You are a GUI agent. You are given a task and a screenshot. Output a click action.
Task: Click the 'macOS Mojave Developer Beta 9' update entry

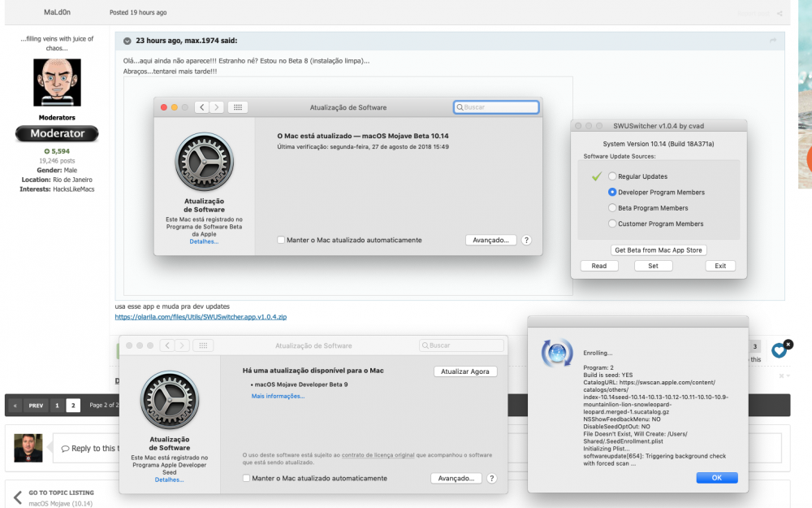pos(301,384)
